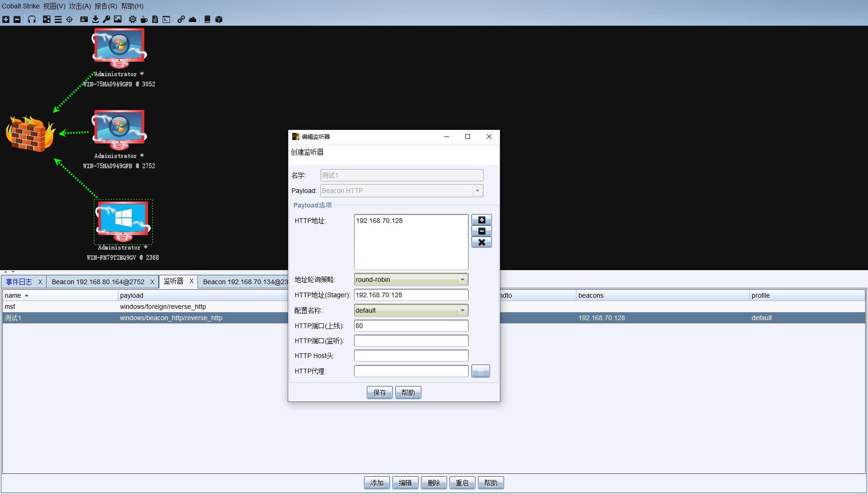The height and width of the screenshot is (494, 868).
Task: Open the listeners manager via headphones icon
Action: (x=31, y=19)
